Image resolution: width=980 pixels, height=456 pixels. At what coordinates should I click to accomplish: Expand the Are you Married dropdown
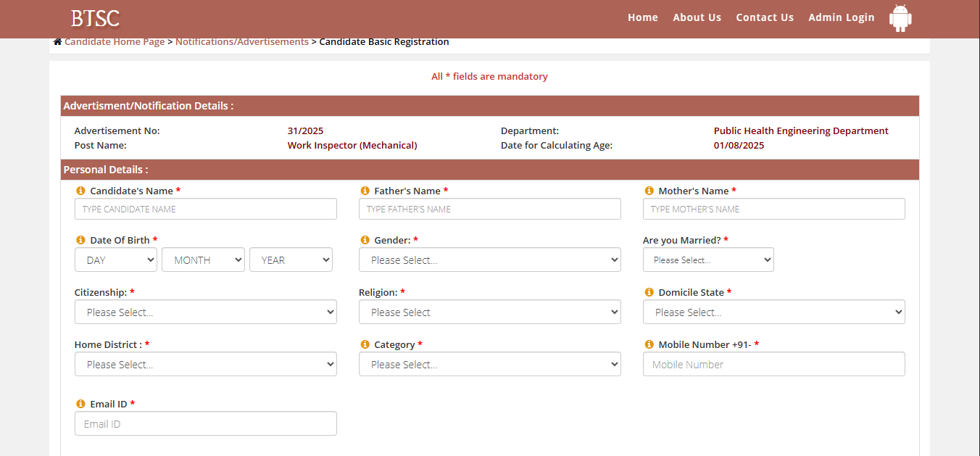pos(707,260)
